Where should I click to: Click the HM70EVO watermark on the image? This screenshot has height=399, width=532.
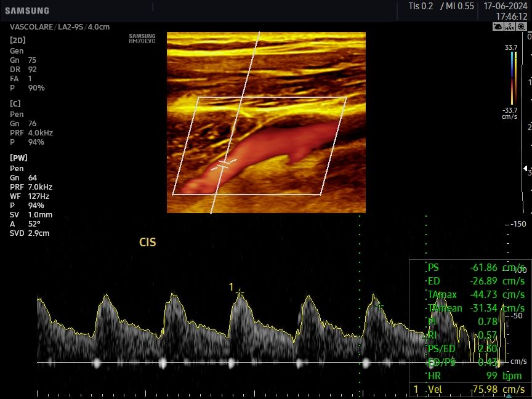(142, 39)
